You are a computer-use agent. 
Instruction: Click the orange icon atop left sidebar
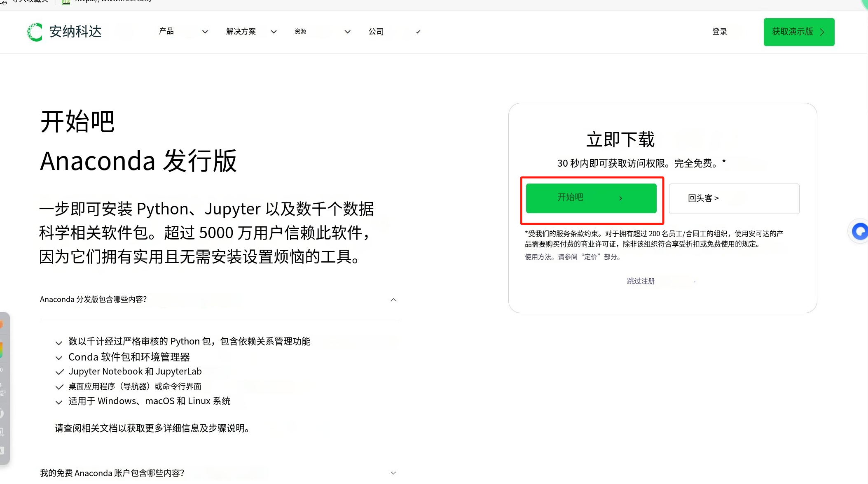coord(2,325)
